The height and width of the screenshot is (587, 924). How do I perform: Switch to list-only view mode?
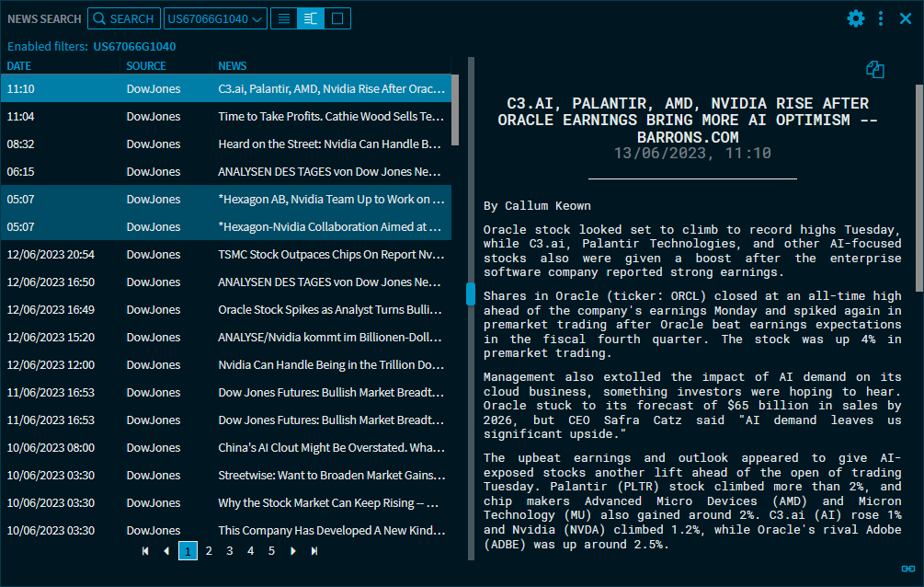284,18
